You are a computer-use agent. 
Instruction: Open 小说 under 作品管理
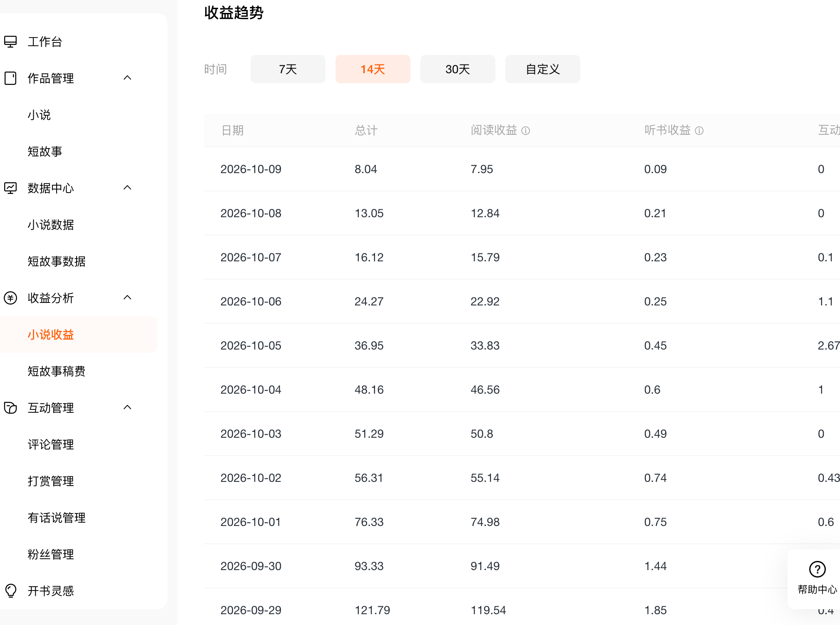tap(39, 115)
